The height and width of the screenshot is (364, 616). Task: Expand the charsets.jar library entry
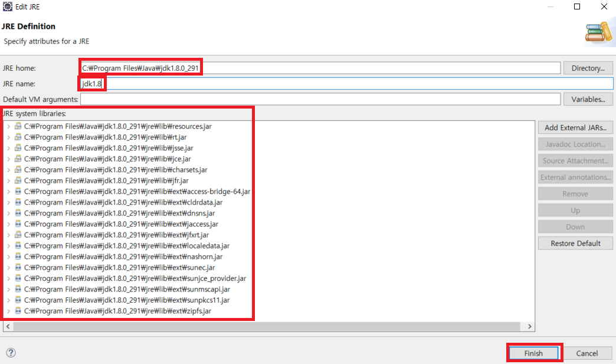pyautogui.click(x=8, y=170)
